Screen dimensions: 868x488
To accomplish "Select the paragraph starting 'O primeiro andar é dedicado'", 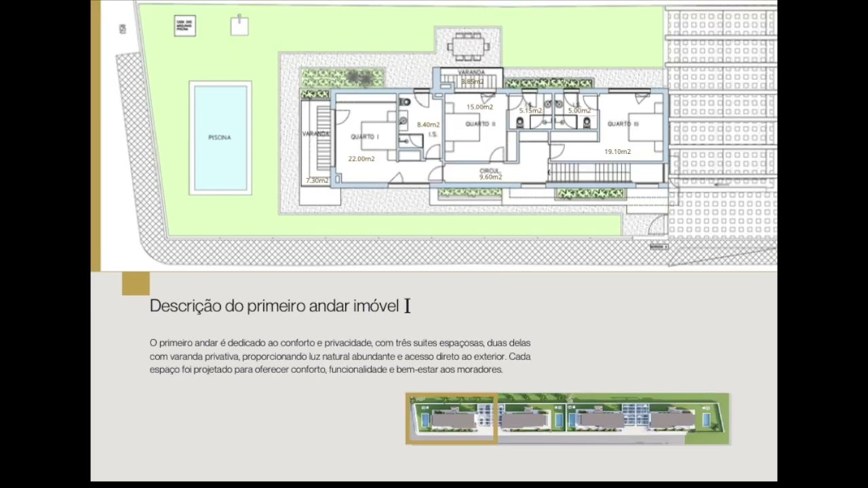I will (x=340, y=356).
